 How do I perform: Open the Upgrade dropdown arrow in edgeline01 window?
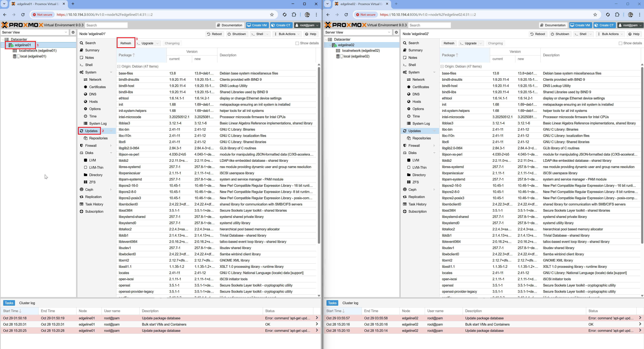(x=157, y=43)
